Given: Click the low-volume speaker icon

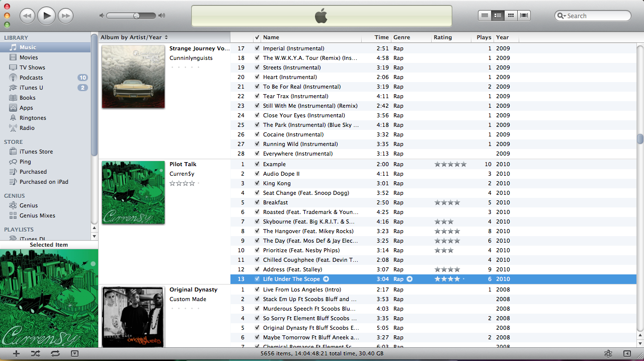Looking at the screenshot, I should 102,16.
